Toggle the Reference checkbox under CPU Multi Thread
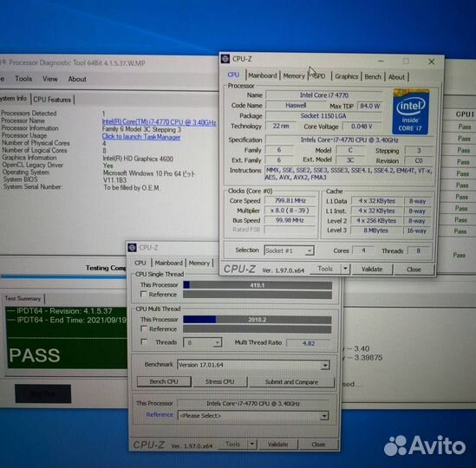 143,328
